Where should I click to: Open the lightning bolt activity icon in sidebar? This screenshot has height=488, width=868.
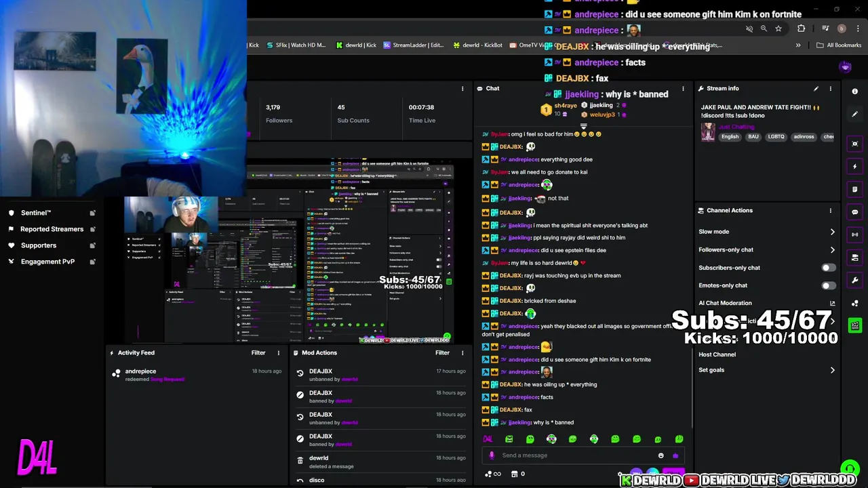854,167
